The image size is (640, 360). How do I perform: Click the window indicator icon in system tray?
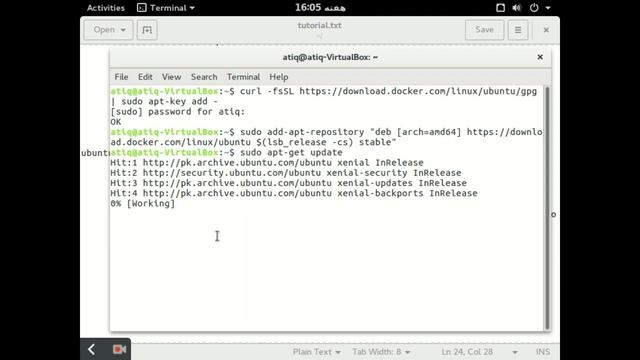[x=500, y=8]
